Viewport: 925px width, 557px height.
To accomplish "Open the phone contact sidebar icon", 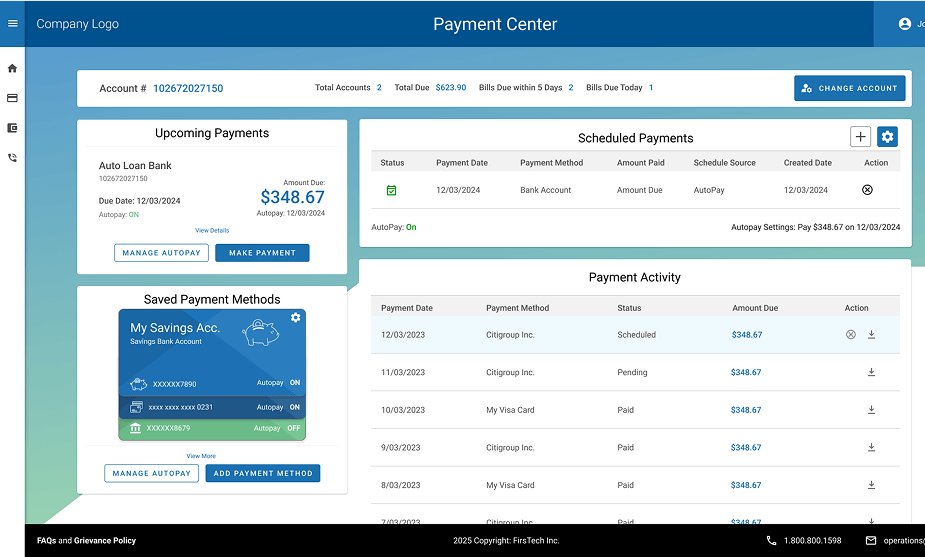I will coord(13,158).
